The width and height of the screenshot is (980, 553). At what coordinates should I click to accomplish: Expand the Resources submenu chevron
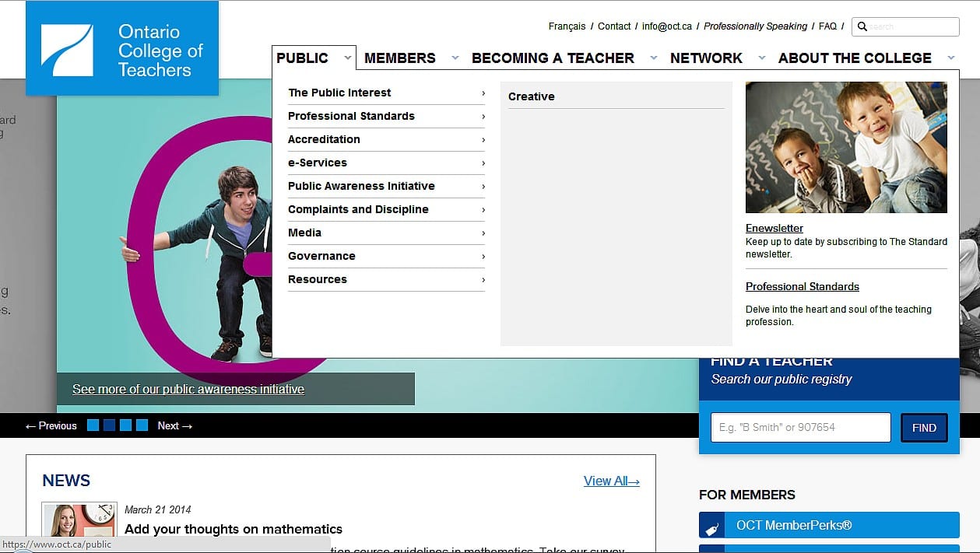tap(483, 280)
